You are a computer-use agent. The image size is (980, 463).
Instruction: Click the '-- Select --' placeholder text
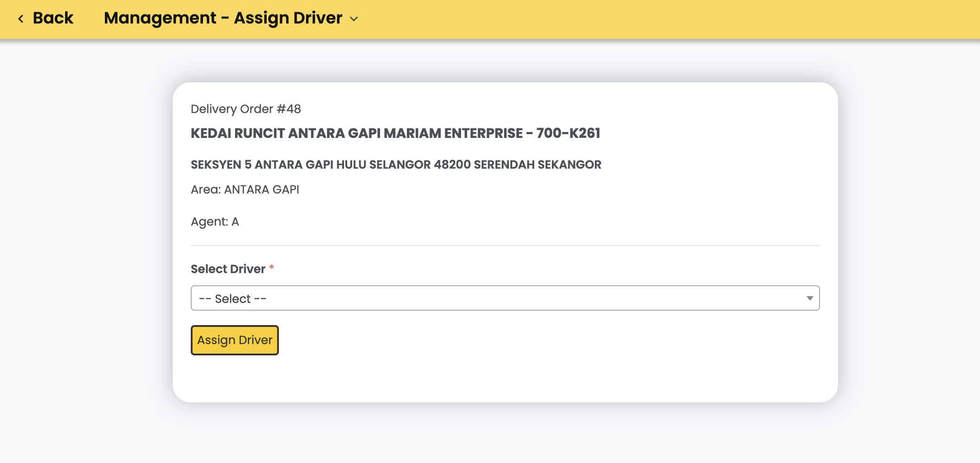pos(233,299)
